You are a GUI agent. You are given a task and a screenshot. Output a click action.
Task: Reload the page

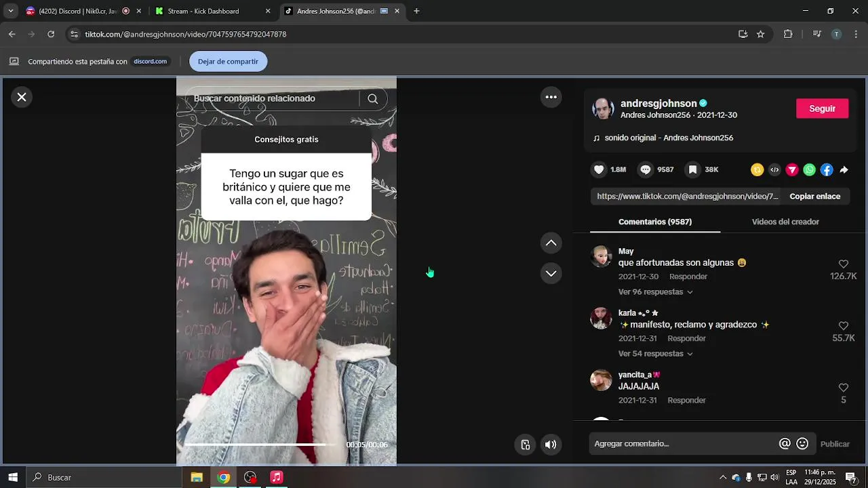(x=51, y=34)
